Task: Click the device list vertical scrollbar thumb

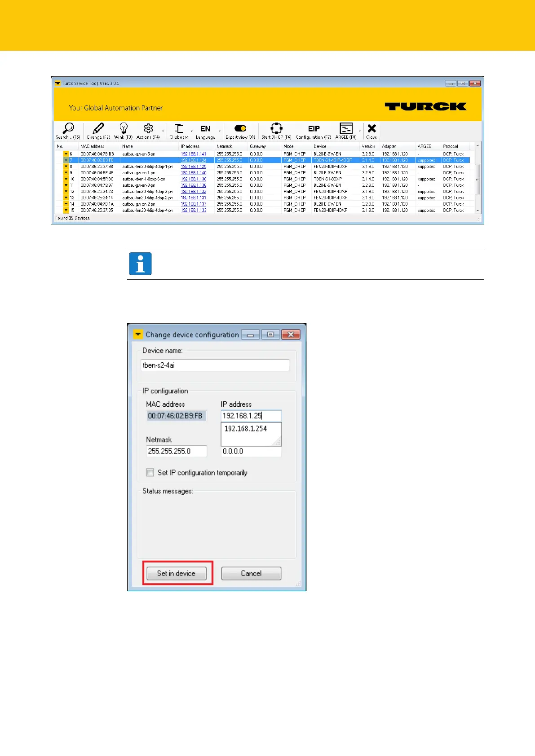Action: click(x=478, y=179)
